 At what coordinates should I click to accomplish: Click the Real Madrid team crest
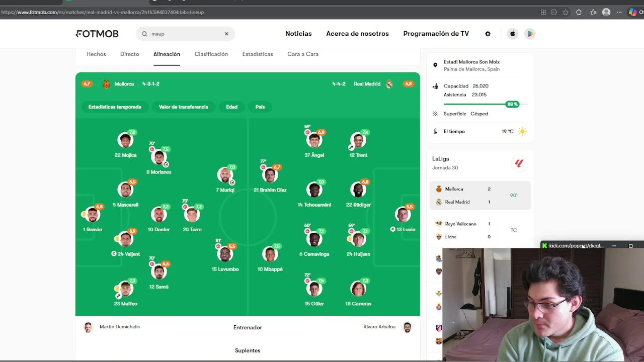389,84
